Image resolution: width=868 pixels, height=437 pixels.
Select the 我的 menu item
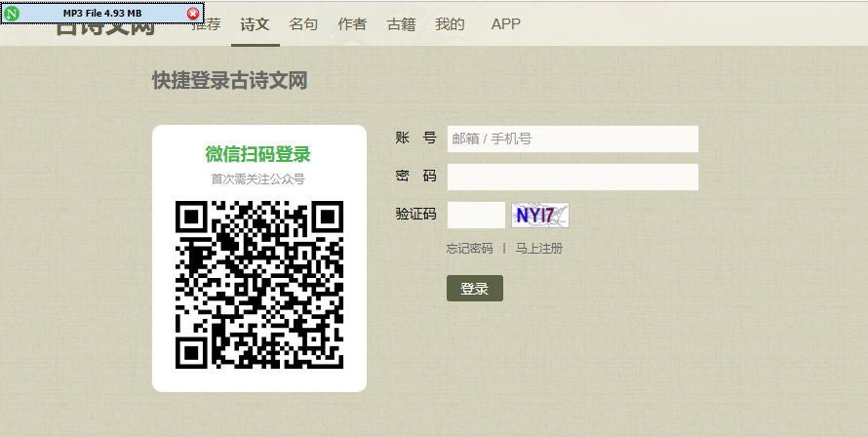(450, 23)
